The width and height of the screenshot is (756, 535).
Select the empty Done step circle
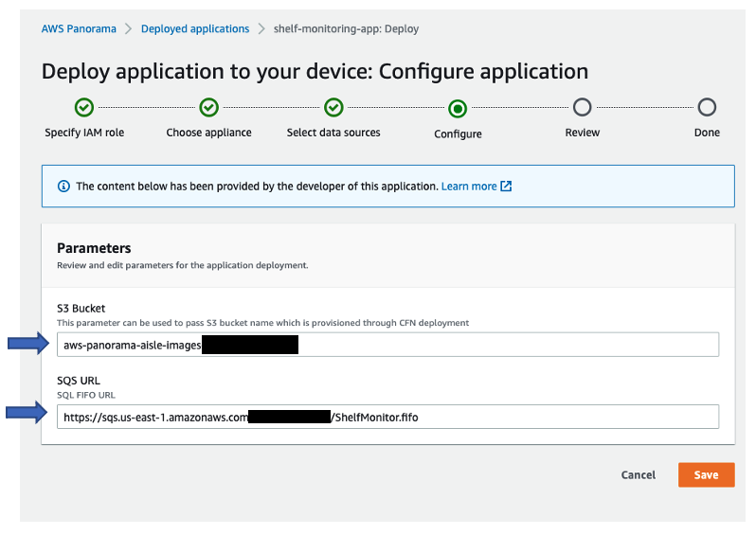tap(707, 108)
